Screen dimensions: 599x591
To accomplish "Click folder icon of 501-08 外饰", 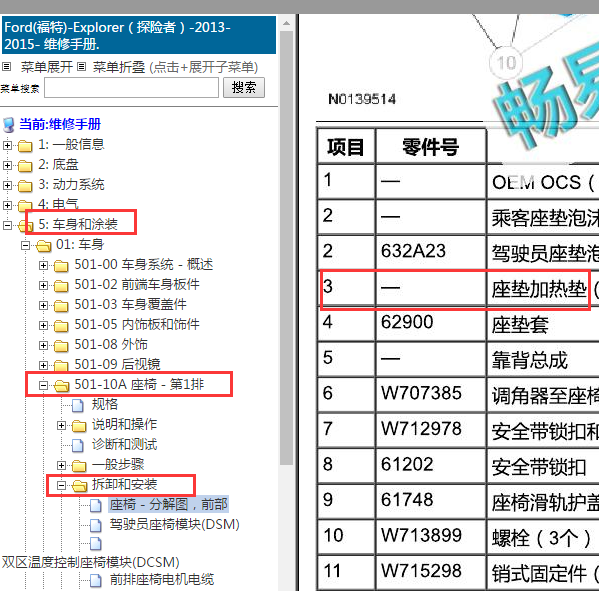I will coord(61,345).
